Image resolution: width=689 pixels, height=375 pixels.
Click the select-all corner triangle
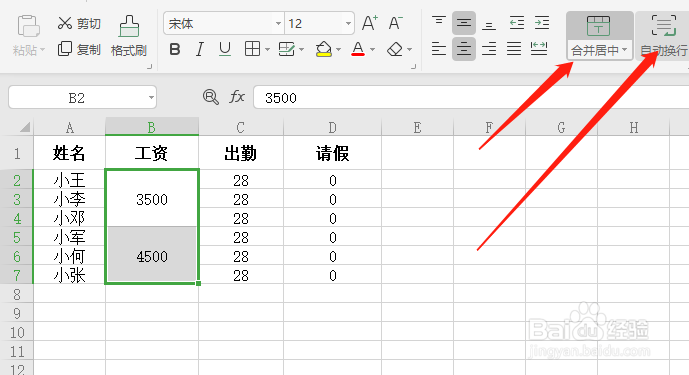tap(25, 127)
